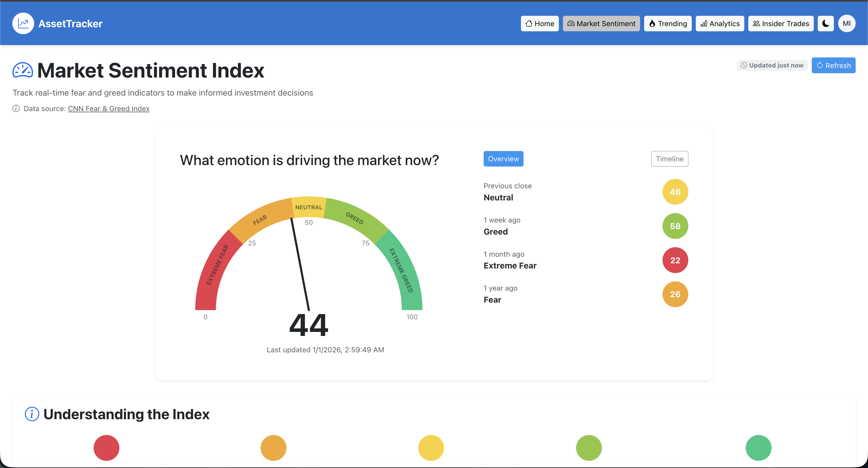Image resolution: width=868 pixels, height=468 pixels.
Task: Click the flame icon next to Trending
Action: 653,23
